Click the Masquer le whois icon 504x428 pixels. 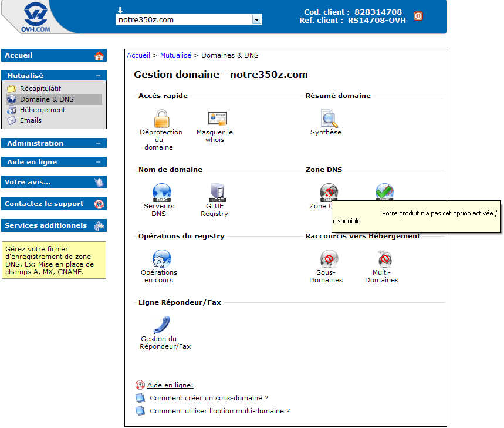(x=218, y=119)
